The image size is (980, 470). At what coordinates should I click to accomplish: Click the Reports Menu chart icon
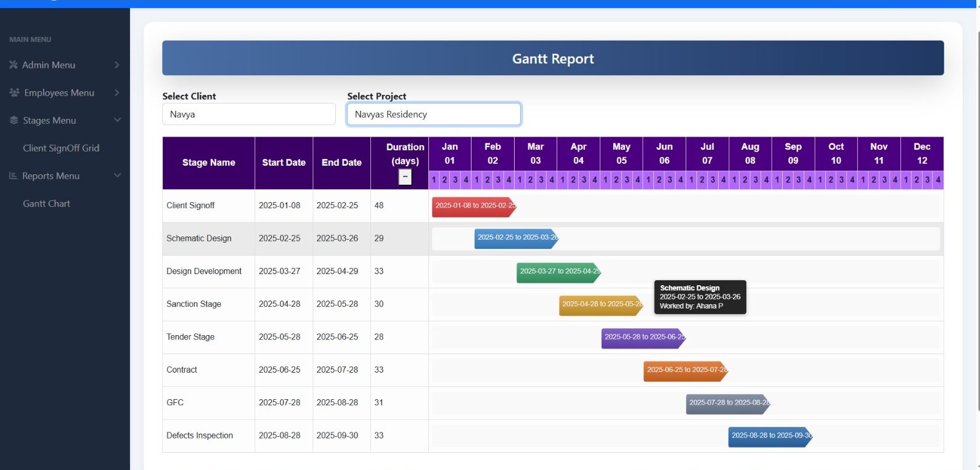[x=13, y=176]
